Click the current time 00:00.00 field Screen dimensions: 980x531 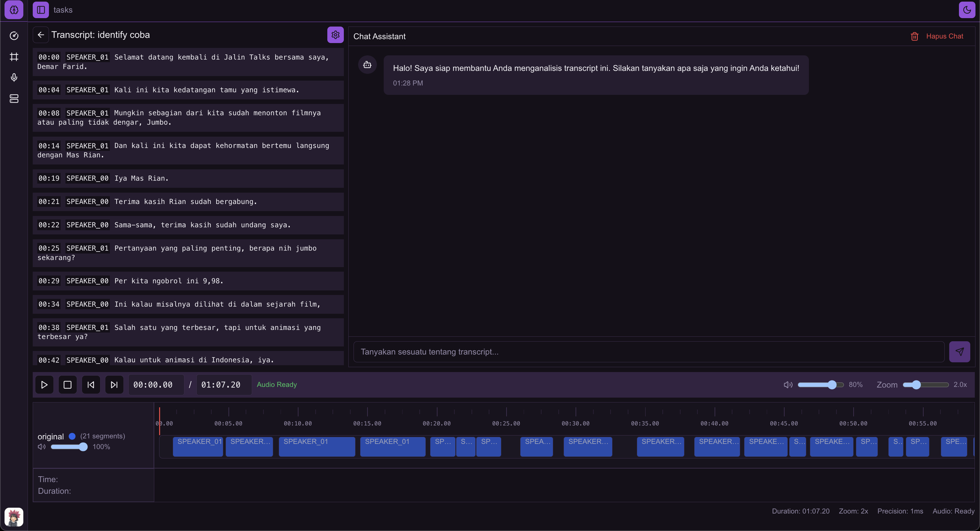(156, 385)
